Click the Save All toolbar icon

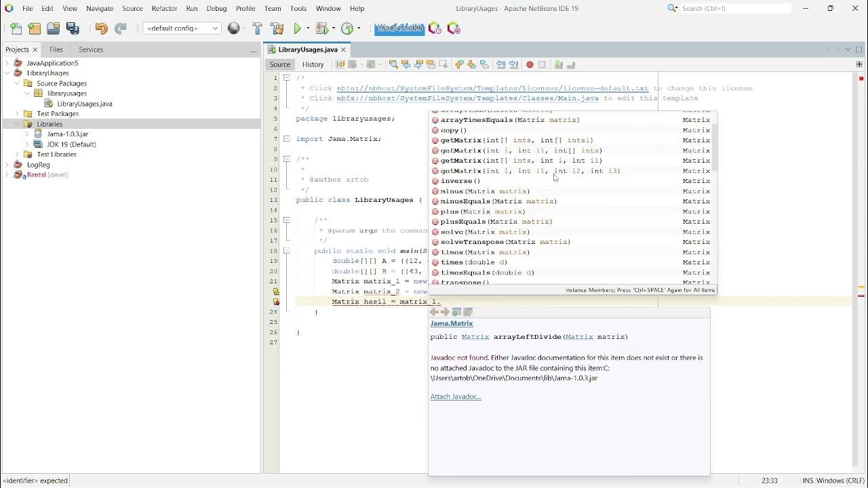pos(73,28)
